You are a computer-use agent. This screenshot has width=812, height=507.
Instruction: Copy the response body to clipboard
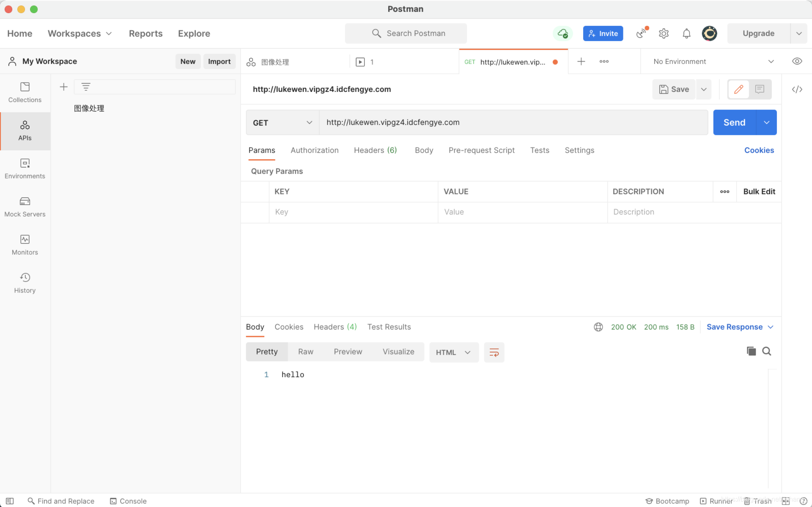pyautogui.click(x=751, y=351)
